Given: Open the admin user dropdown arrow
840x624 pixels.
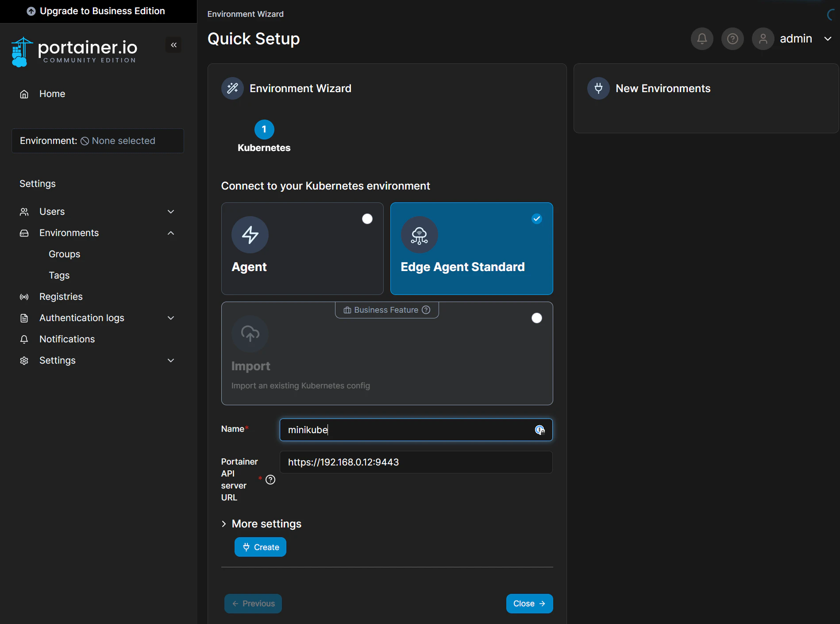Looking at the screenshot, I should tap(828, 39).
